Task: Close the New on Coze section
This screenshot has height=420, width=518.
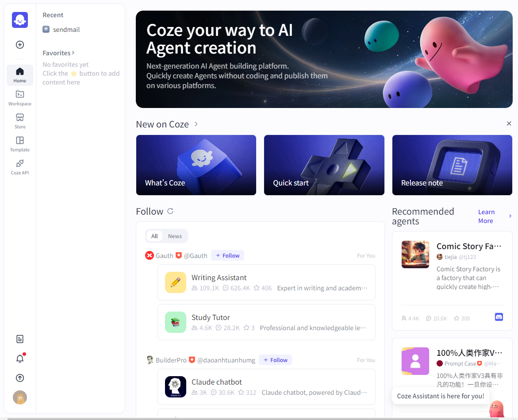Action: tap(509, 123)
